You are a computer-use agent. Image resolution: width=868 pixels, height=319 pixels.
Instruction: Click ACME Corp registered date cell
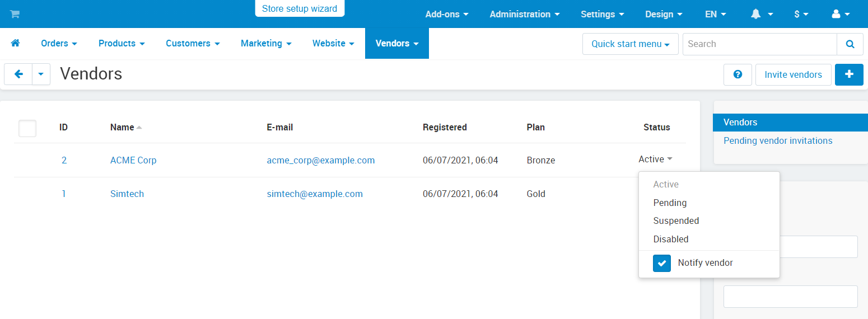[460, 160]
